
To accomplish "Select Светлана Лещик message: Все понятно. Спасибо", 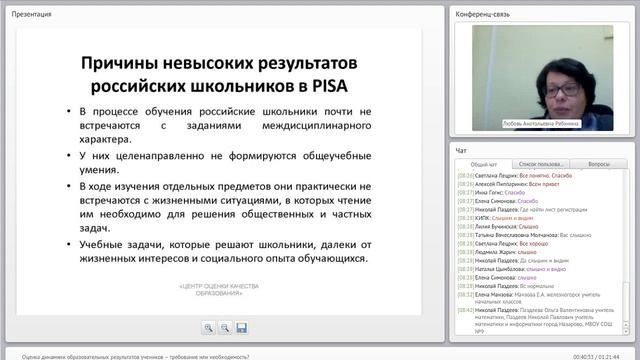I will [x=515, y=176].
